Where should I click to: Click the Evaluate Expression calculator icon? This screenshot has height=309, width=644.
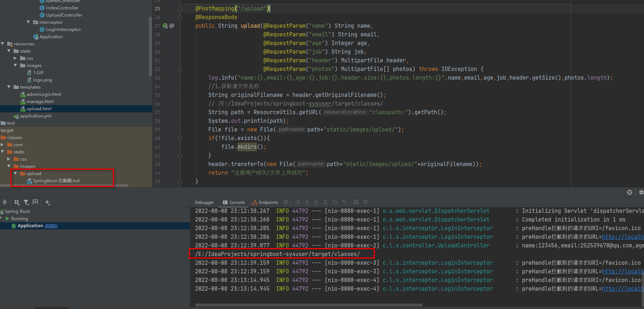(x=356, y=202)
